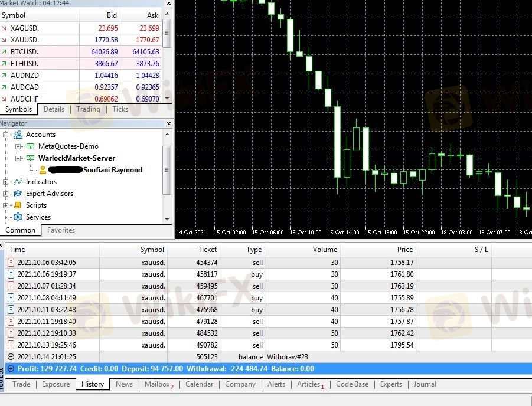Expand the MetaQuotes-Demo server node
The width and height of the screenshot is (532, 406).
pos(18,146)
